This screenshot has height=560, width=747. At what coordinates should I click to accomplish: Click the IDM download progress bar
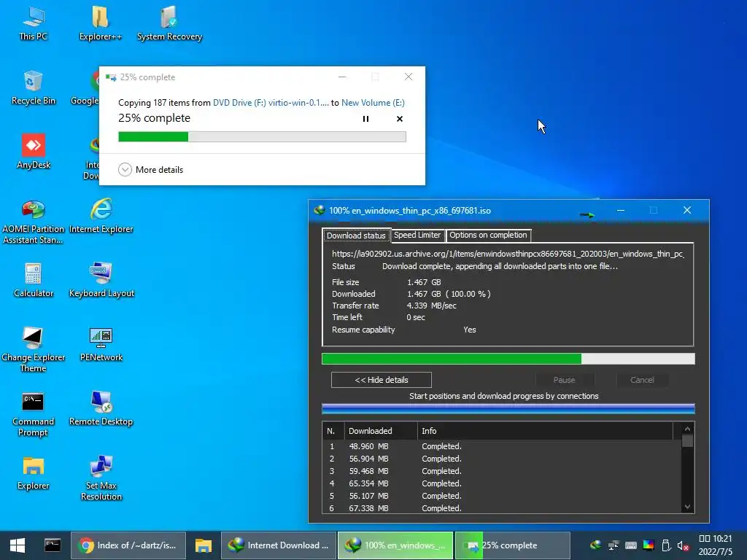(508, 359)
